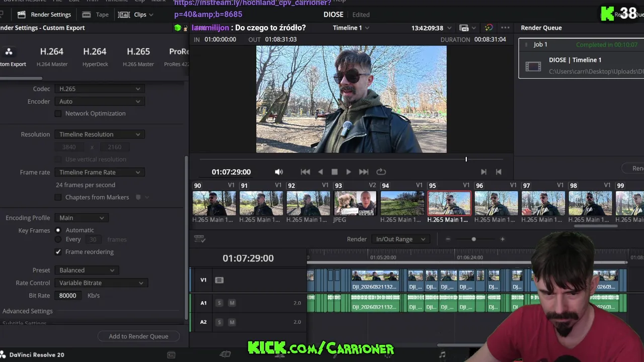Select Automatic key frames radio

coord(58,230)
